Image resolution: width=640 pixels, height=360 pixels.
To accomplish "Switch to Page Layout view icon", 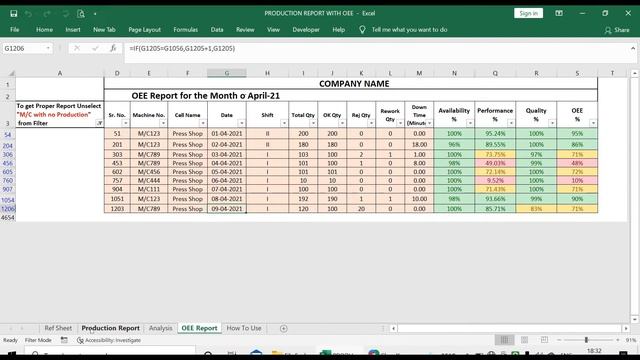I will click(524, 340).
